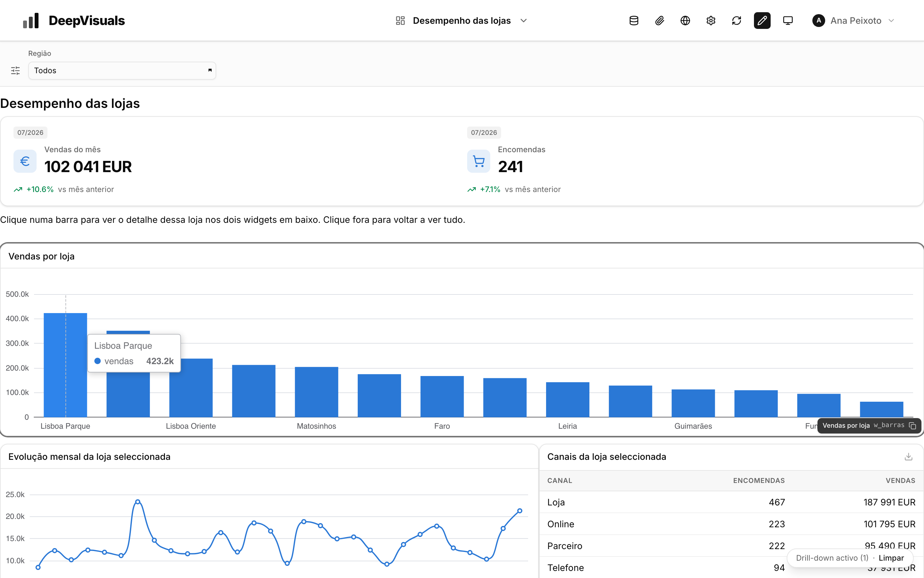Click the Faro sales bar
The height and width of the screenshot is (578, 924).
442,397
